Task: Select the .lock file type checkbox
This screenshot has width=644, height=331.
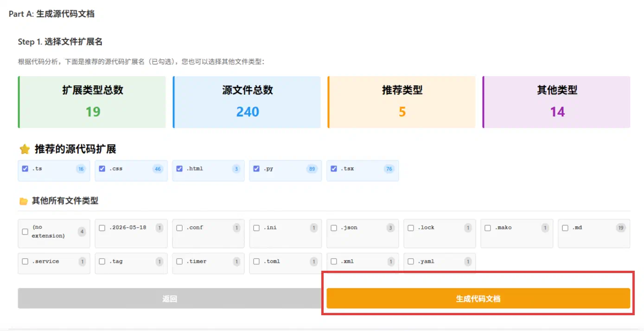Action: 411,228
